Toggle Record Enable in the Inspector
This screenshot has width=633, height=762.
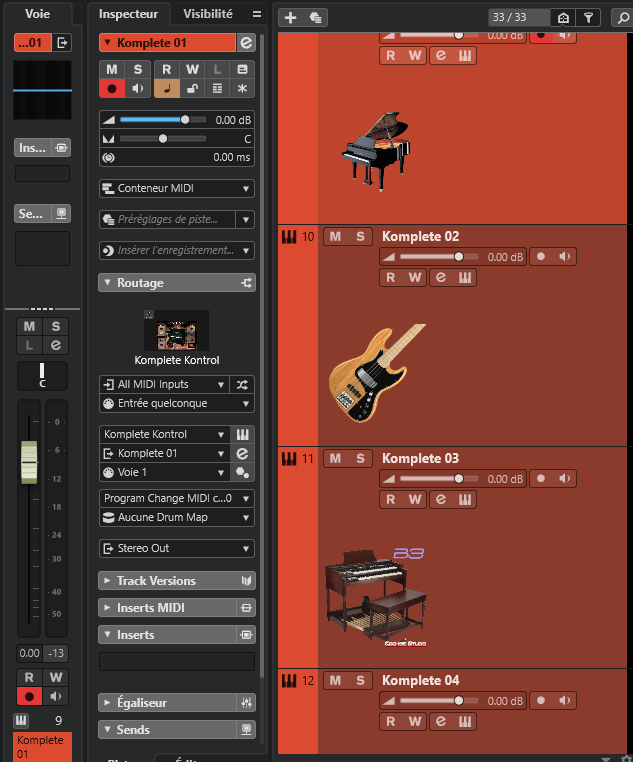click(109, 89)
